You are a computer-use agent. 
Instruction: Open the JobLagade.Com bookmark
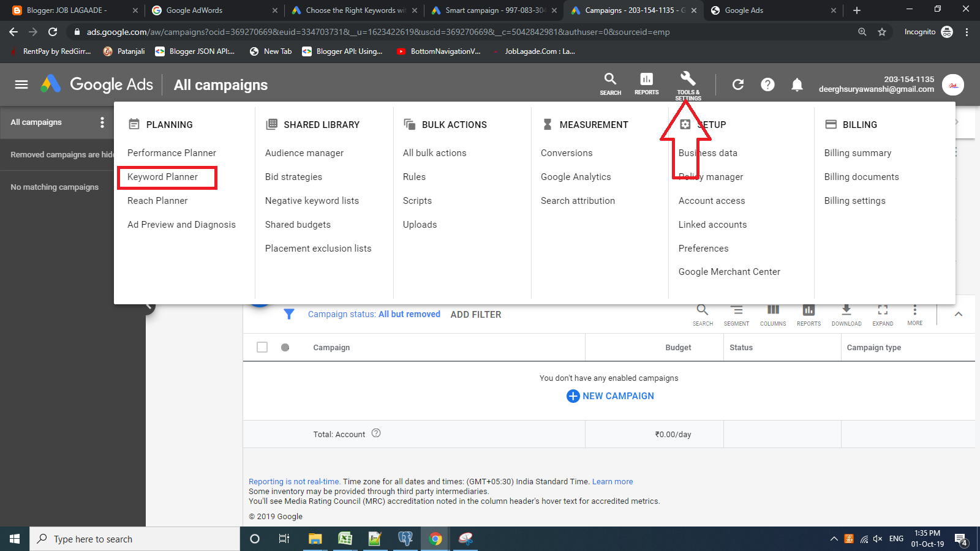[x=533, y=51]
